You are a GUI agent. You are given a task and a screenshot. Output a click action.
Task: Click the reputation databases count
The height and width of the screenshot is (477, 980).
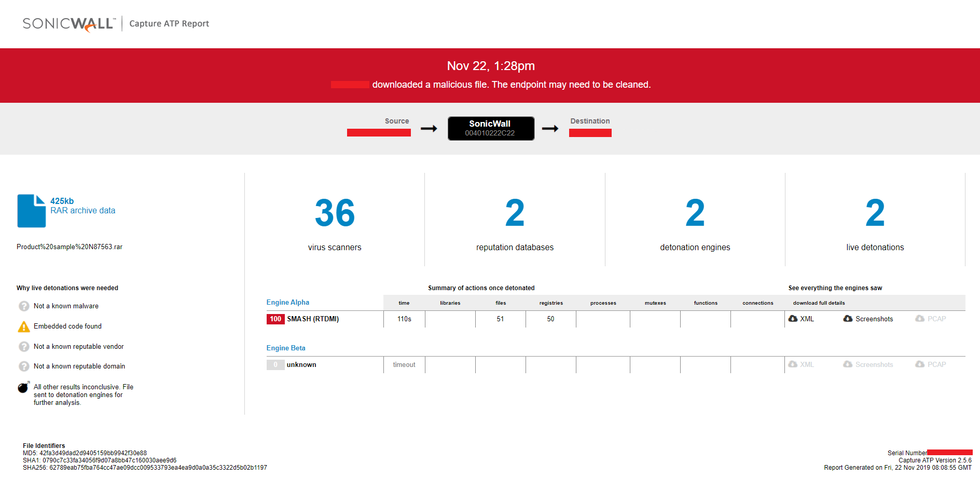pos(515,213)
